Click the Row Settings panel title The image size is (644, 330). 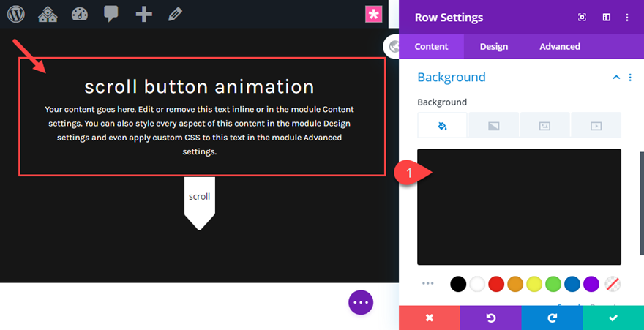coord(449,18)
